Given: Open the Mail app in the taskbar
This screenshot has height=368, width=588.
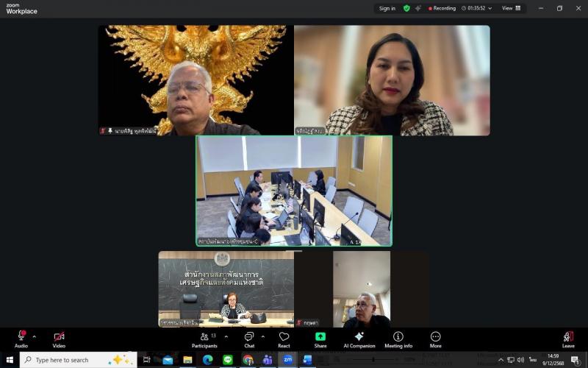Looking at the screenshot, I should pos(168,360).
